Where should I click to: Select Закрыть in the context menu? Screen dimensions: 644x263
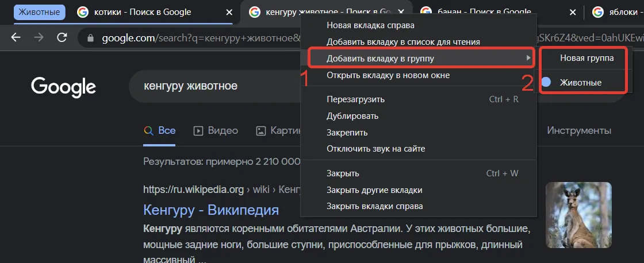pos(419,173)
